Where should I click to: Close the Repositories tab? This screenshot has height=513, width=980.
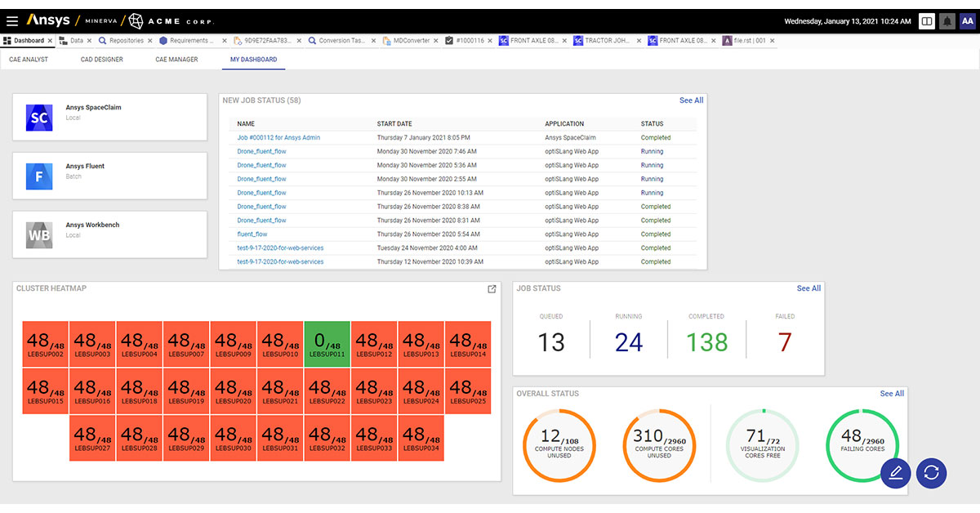pyautogui.click(x=150, y=41)
